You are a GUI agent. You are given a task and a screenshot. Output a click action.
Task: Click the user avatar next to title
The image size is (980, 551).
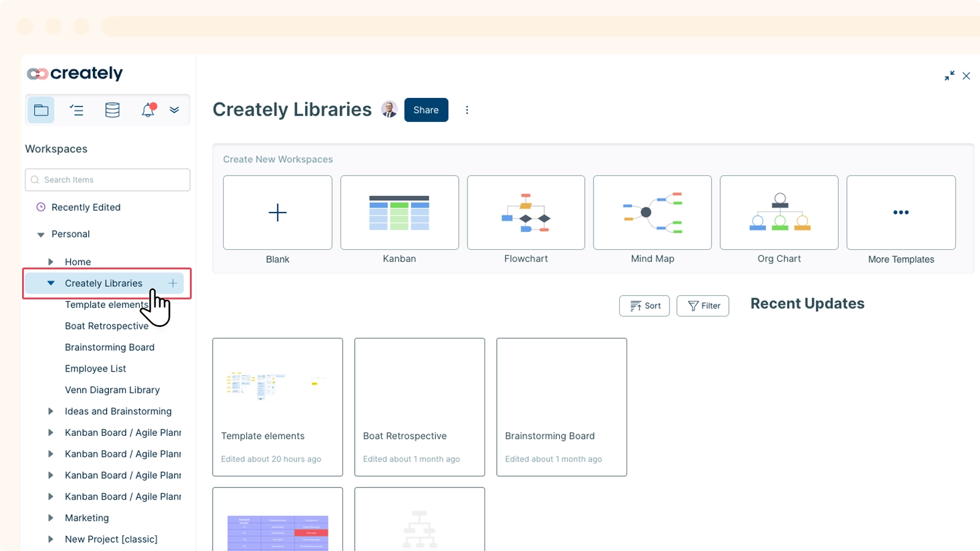tap(390, 110)
